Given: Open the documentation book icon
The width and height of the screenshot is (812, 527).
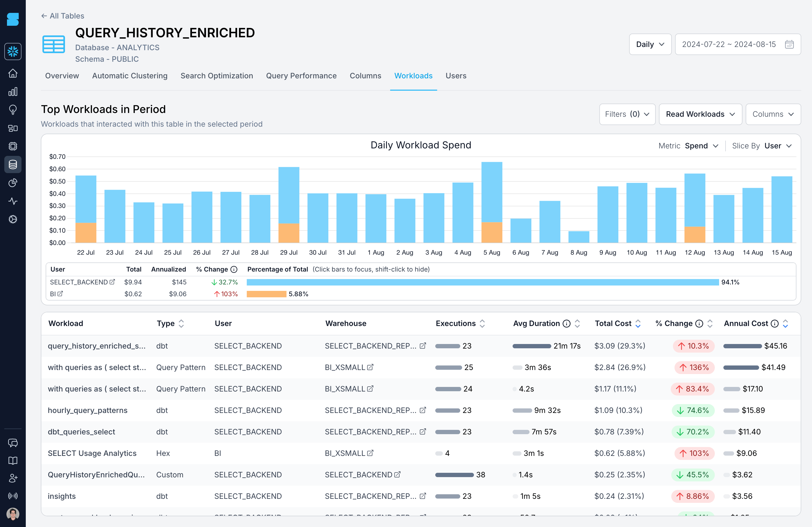Looking at the screenshot, I should coord(13,460).
